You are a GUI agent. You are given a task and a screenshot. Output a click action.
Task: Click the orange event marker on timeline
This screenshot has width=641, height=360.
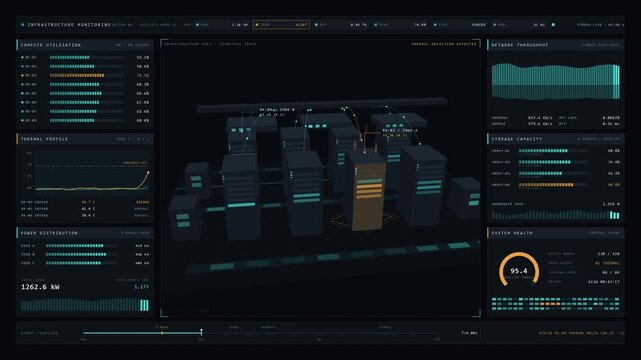tap(162, 333)
